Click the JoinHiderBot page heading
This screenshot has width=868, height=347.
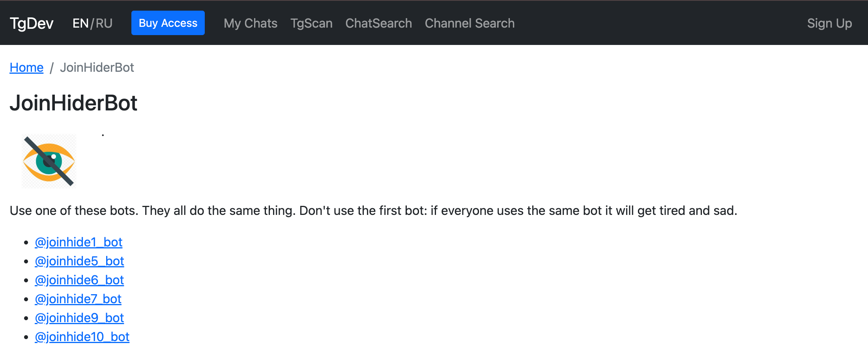pyautogui.click(x=73, y=103)
